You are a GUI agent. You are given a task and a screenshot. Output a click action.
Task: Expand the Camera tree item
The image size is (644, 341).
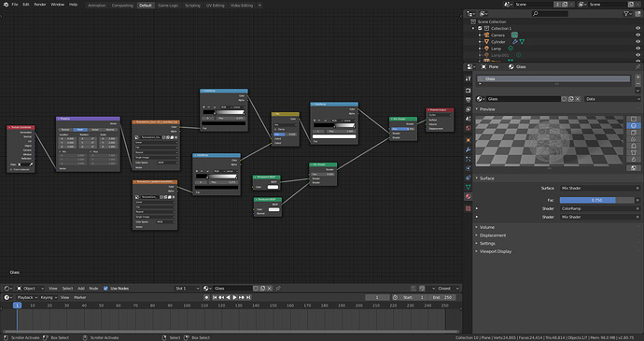click(x=480, y=35)
